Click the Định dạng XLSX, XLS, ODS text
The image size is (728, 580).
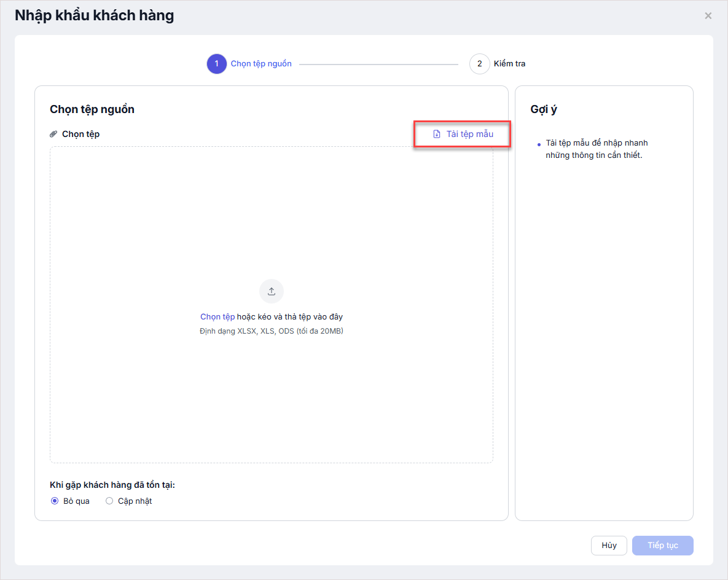tap(272, 331)
